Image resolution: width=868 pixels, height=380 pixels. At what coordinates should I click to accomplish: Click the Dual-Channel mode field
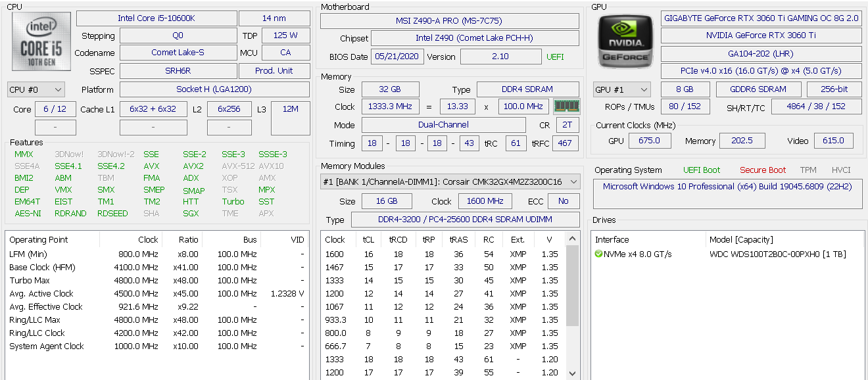tap(444, 125)
